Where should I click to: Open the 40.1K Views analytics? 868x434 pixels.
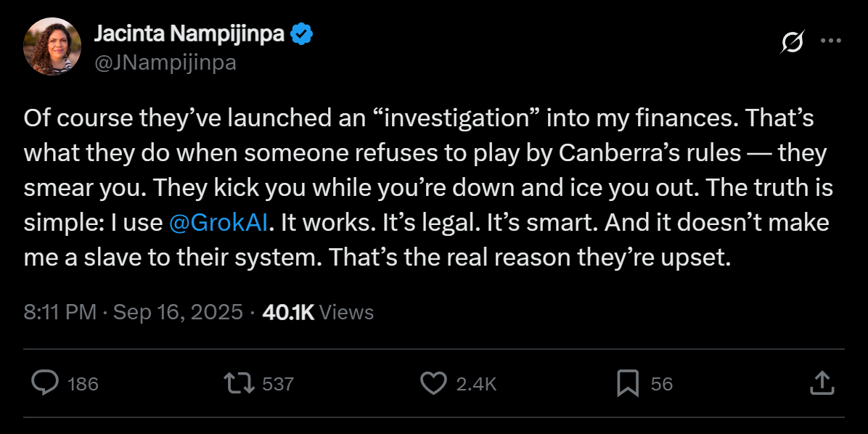tap(318, 312)
